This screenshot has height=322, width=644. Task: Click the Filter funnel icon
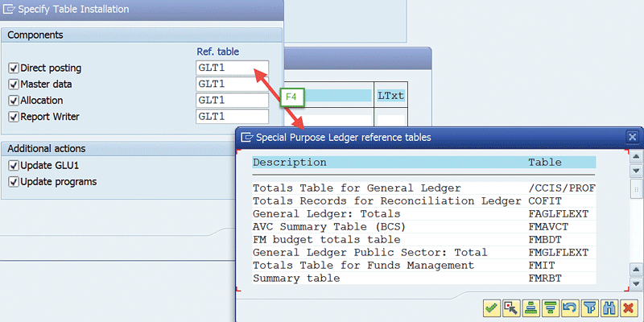589,307
